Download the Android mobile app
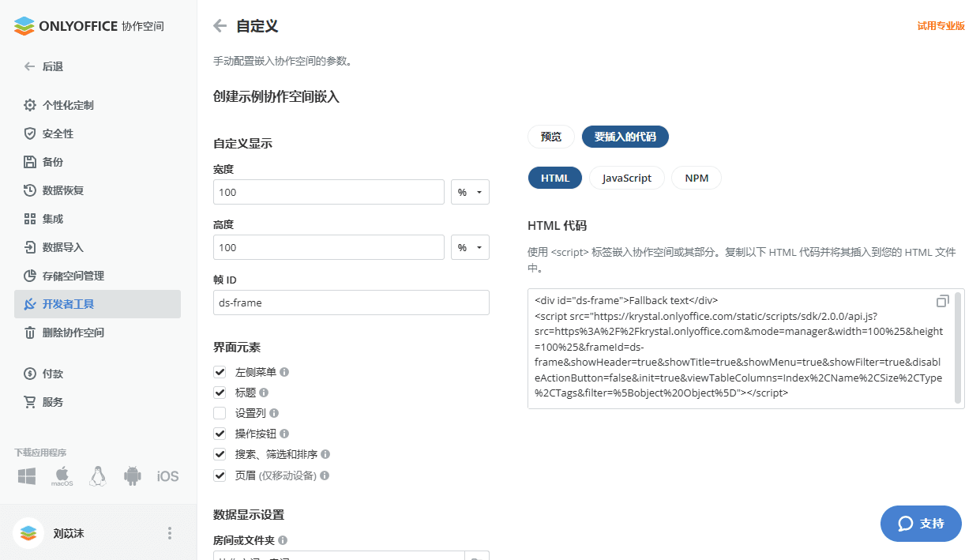980x560 pixels. 133,476
